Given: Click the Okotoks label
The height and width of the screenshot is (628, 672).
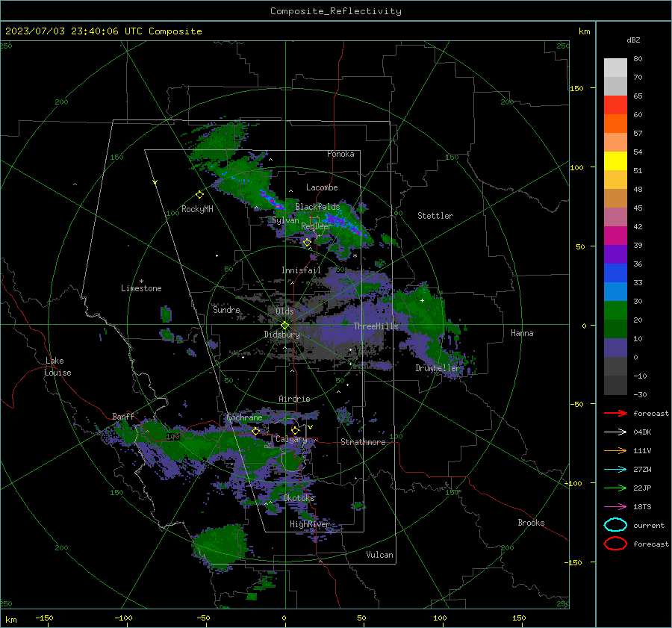Looking at the screenshot, I should [x=299, y=498].
